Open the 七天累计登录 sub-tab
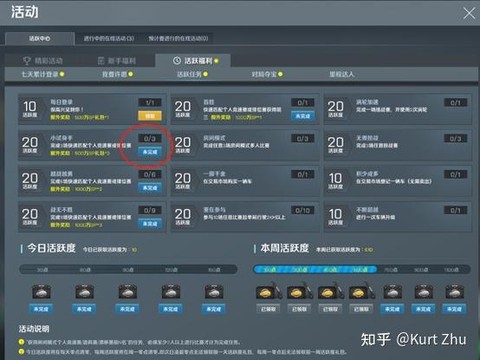The height and width of the screenshot is (360, 480). [43, 74]
